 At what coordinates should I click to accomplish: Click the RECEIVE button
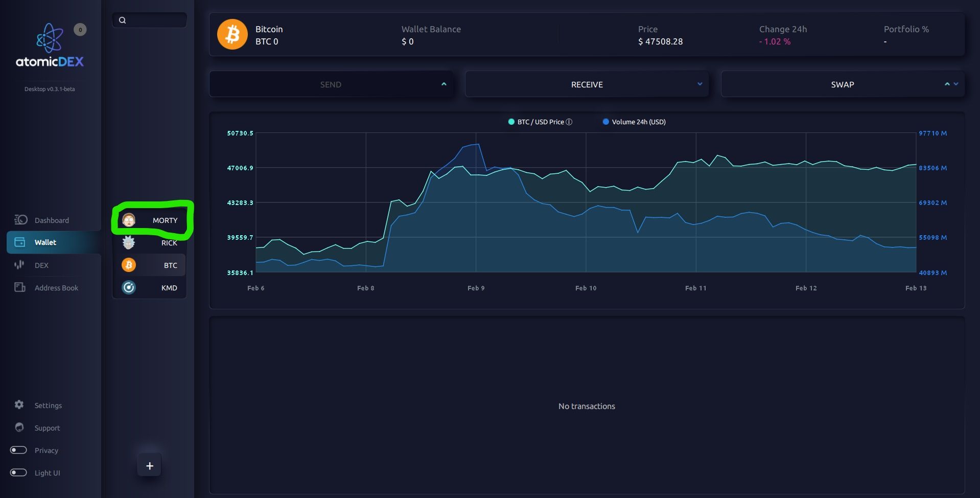pyautogui.click(x=587, y=84)
